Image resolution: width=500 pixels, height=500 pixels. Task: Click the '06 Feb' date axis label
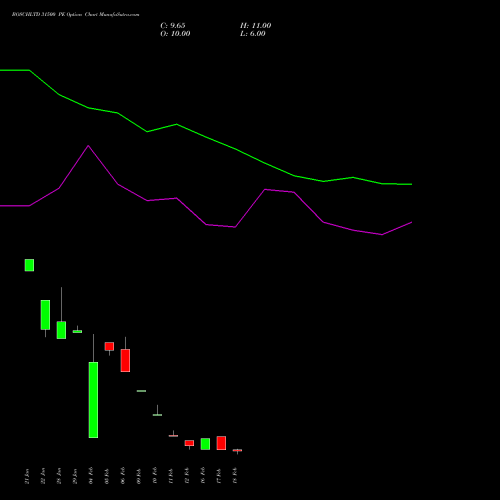123,476
